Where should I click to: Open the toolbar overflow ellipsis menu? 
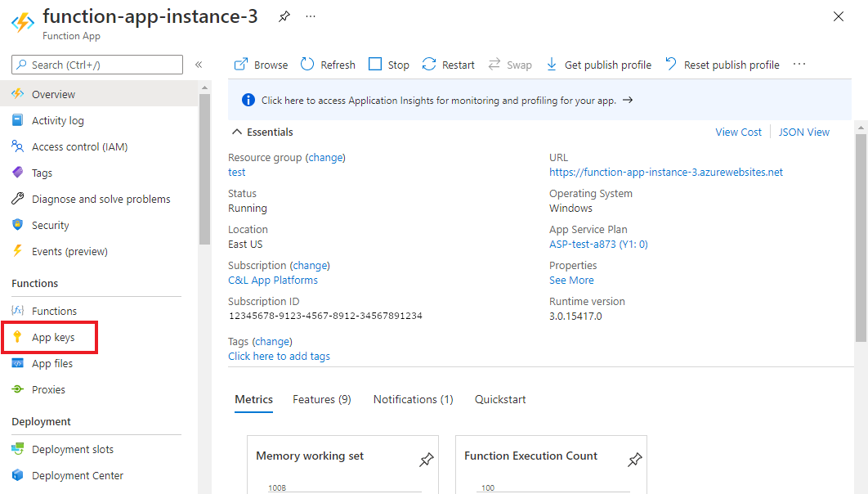pyautogui.click(x=799, y=65)
